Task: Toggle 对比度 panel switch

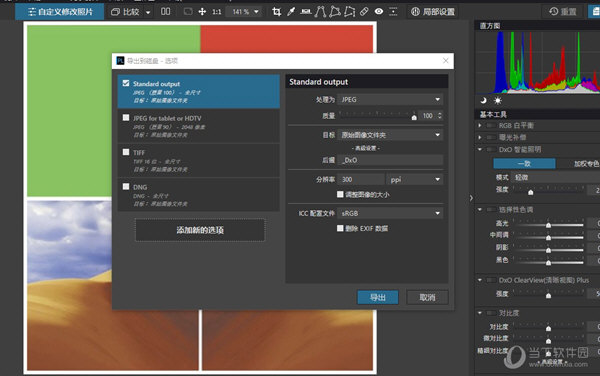Action: tap(491, 313)
